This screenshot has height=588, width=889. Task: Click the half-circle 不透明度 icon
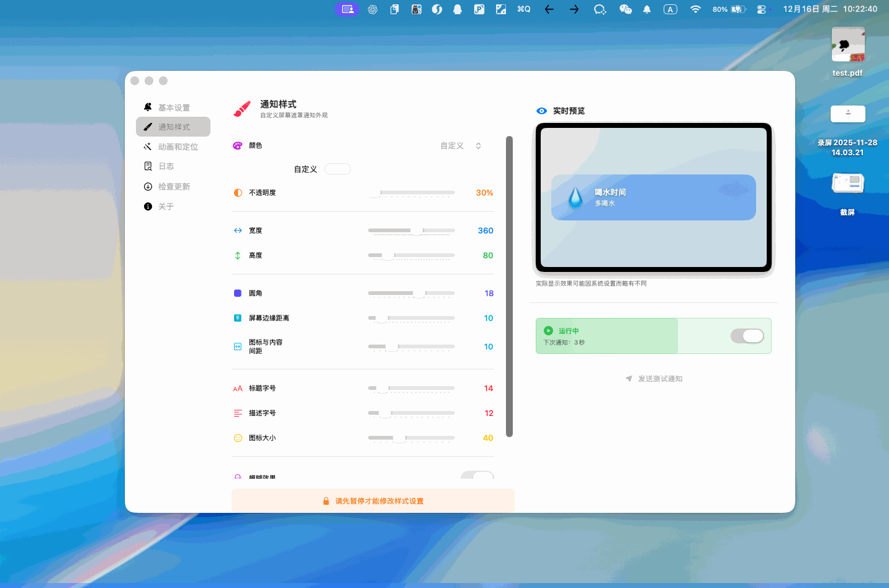coord(238,192)
